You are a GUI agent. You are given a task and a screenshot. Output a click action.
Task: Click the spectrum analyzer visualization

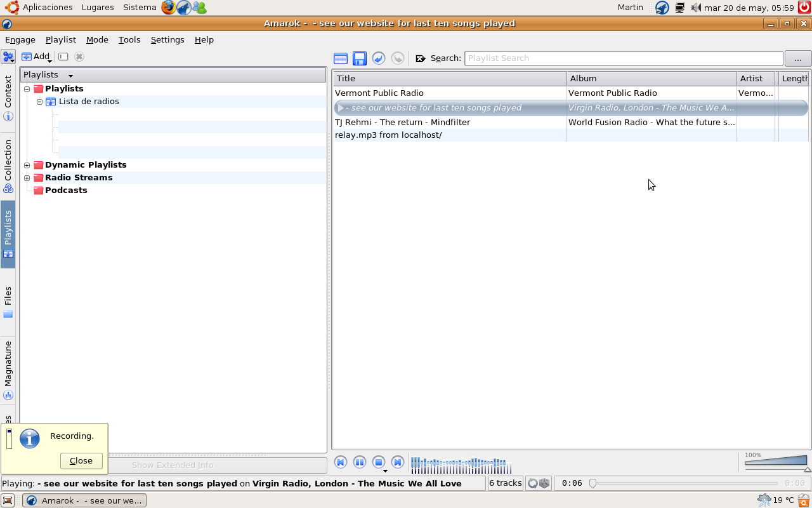461,465
